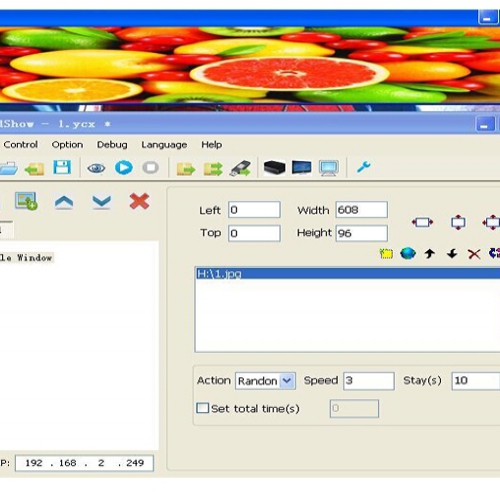
Task: Expand the Action dropdown showing Randon
Action: [x=287, y=381]
